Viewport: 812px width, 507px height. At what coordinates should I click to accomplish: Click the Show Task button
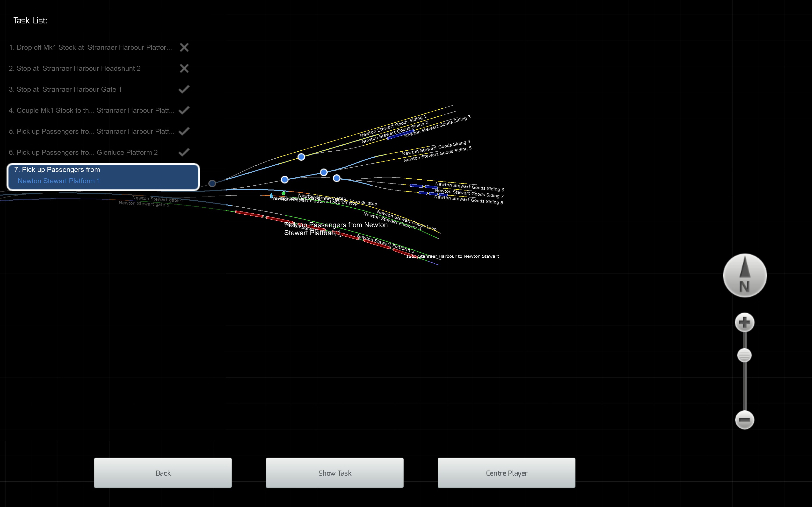coord(334,473)
